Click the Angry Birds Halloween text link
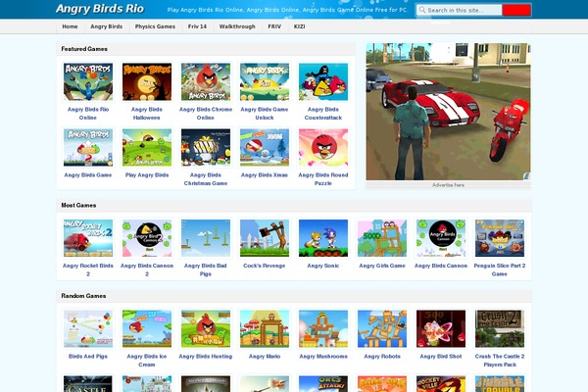 coord(147,114)
